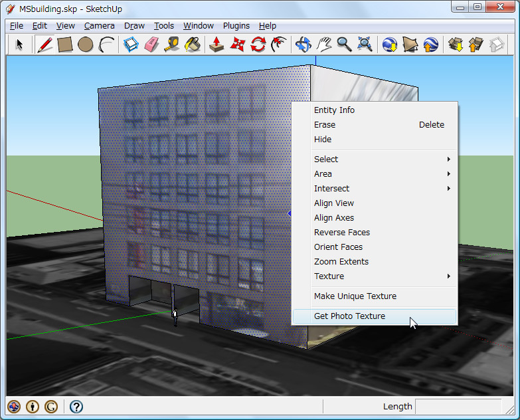Click Share Model upload icon
Image resolution: width=520 pixels, height=420 pixels.
pos(476,45)
